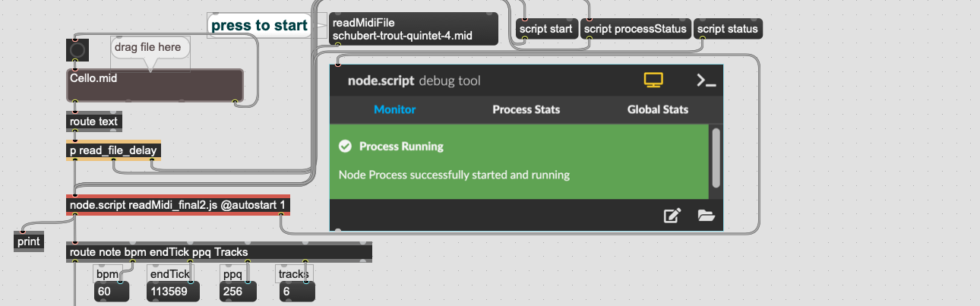Switch to the Monitor tab

click(394, 109)
